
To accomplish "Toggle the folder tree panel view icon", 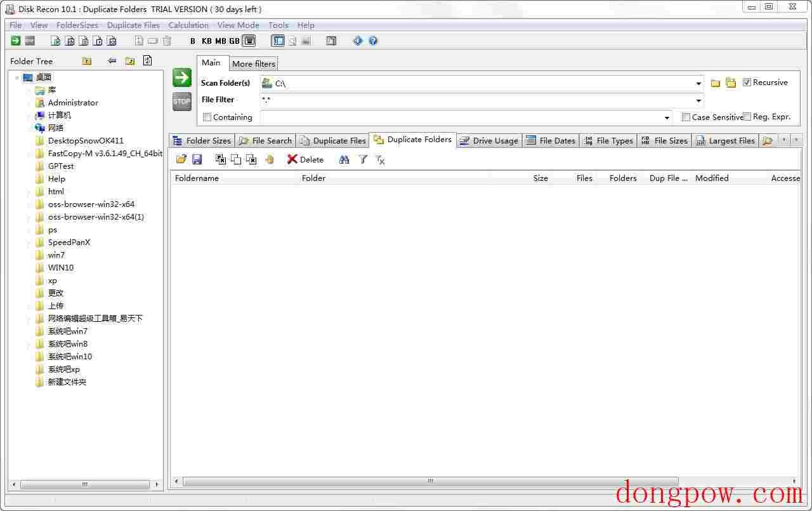I will [x=278, y=41].
